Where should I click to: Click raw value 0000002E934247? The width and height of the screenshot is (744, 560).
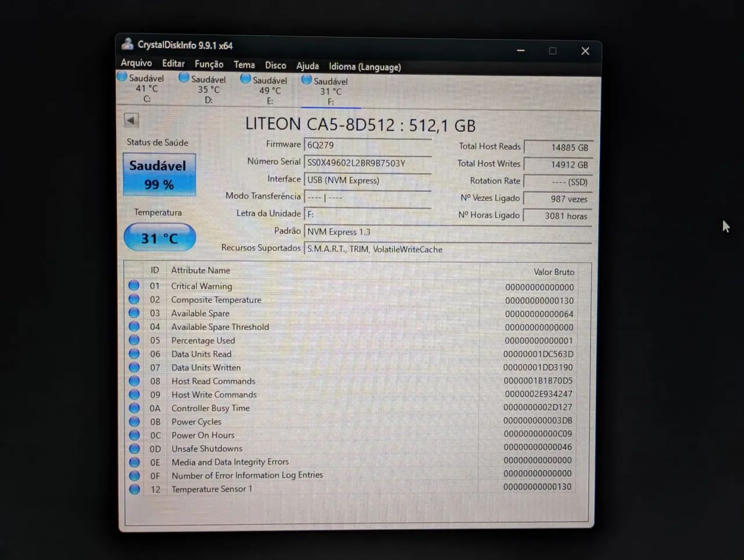click(538, 394)
